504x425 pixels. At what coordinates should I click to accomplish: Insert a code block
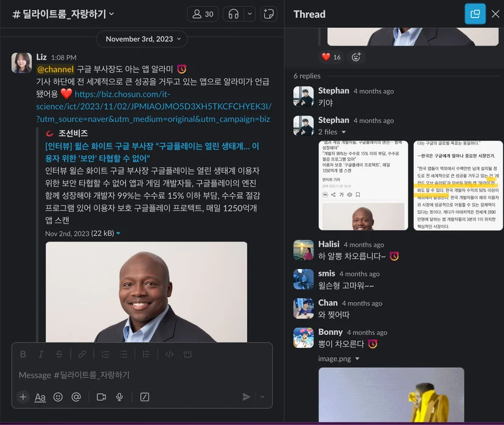click(187, 354)
